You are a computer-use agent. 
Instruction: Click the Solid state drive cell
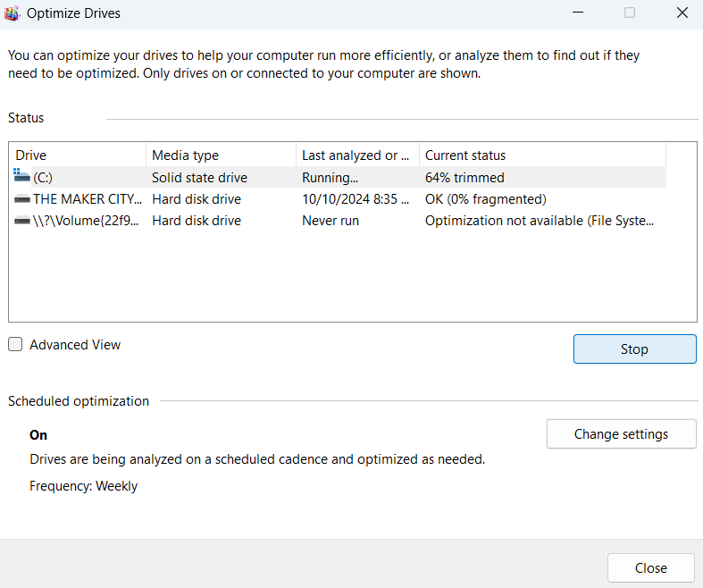[x=199, y=178]
